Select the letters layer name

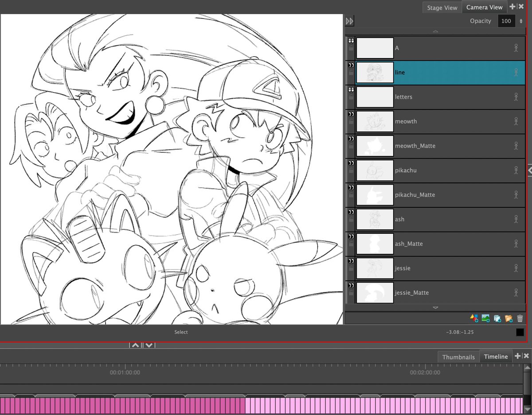[x=403, y=97]
